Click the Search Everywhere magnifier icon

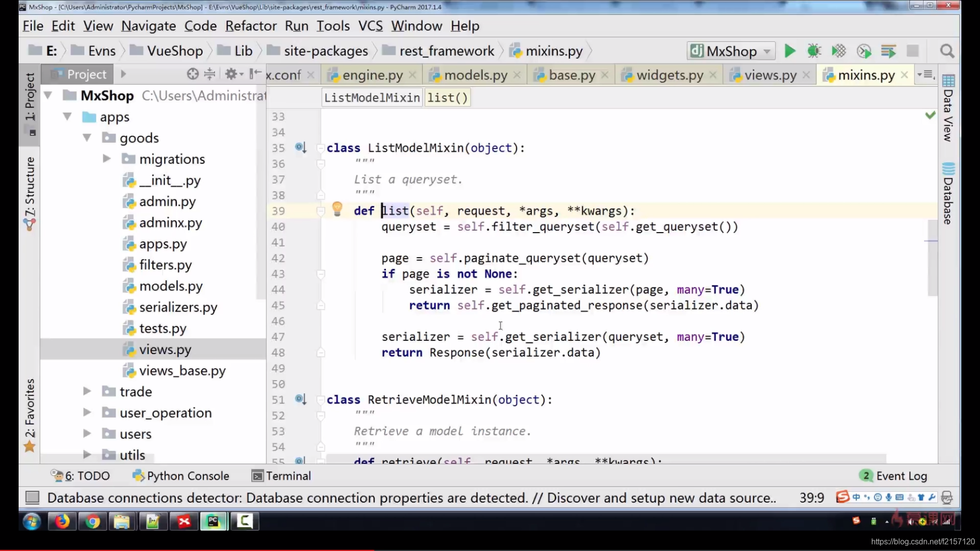[x=947, y=51]
